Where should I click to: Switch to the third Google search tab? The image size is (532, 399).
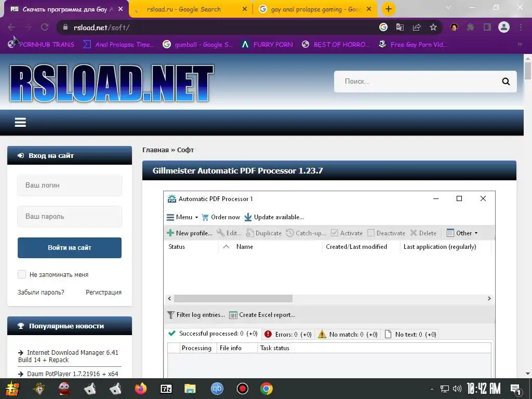pos(316,9)
